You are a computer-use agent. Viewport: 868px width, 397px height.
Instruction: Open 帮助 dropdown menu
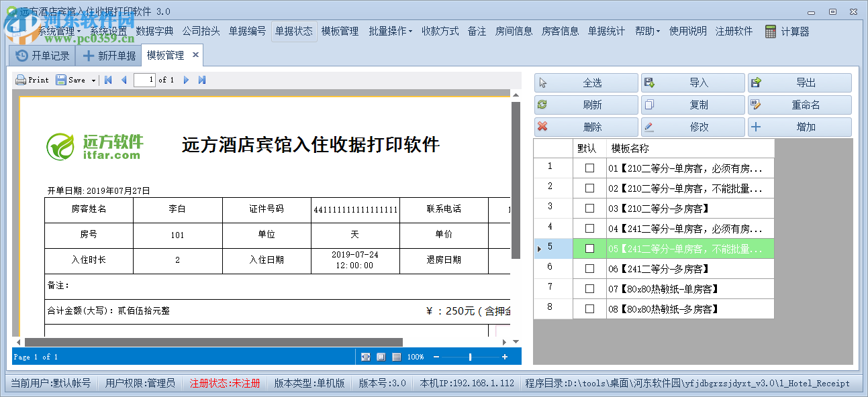(x=648, y=31)
